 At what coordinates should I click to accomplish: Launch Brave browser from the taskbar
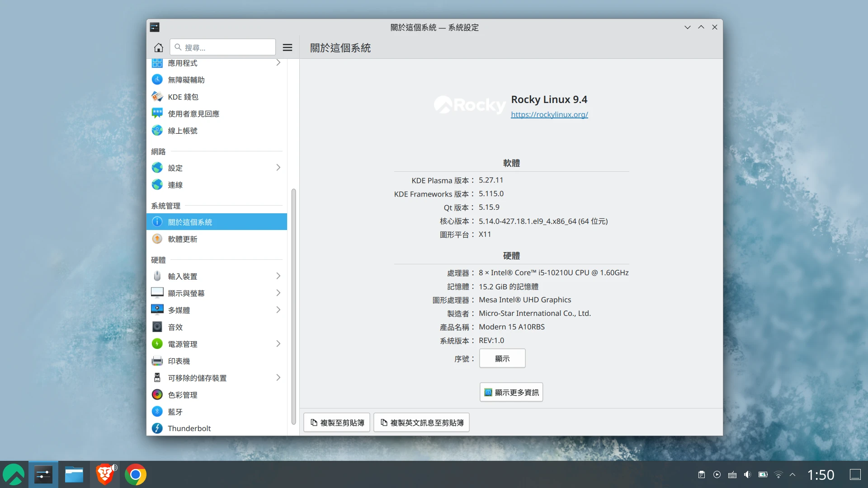pyautogui.click(x=105, y=474)
